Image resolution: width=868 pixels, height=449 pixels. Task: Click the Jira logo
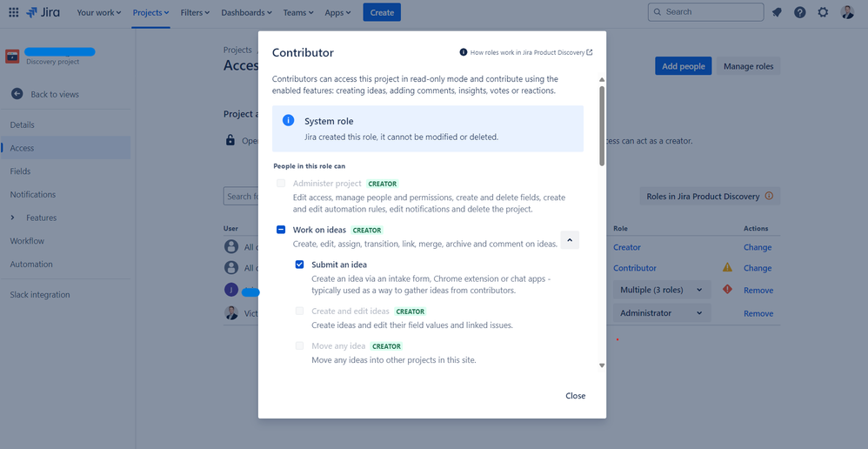43,12
